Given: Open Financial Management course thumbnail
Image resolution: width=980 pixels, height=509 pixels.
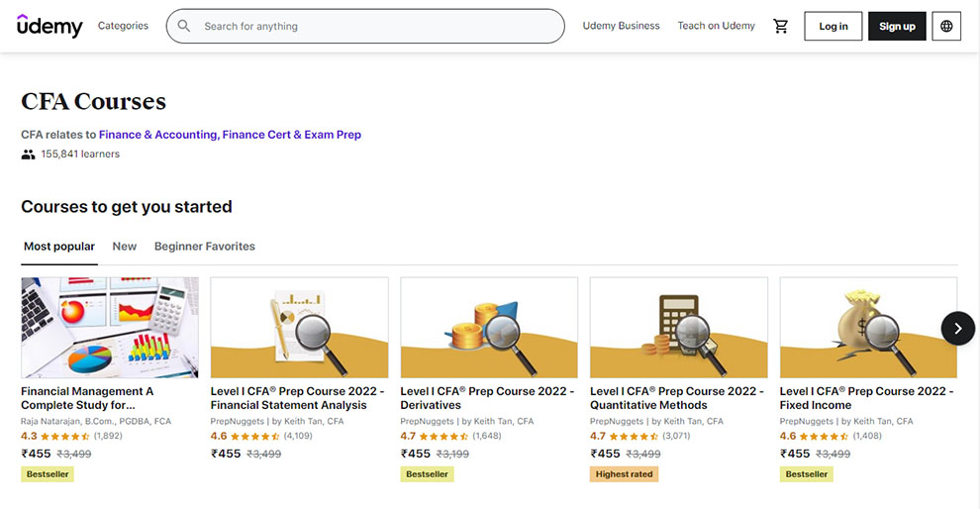Looking at the screenshot, I should pyautogui.click(x=110, y=327).
